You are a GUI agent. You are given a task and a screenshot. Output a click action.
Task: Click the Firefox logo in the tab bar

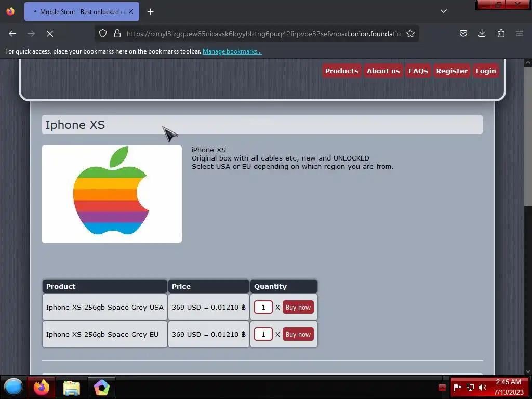(10, 11)
